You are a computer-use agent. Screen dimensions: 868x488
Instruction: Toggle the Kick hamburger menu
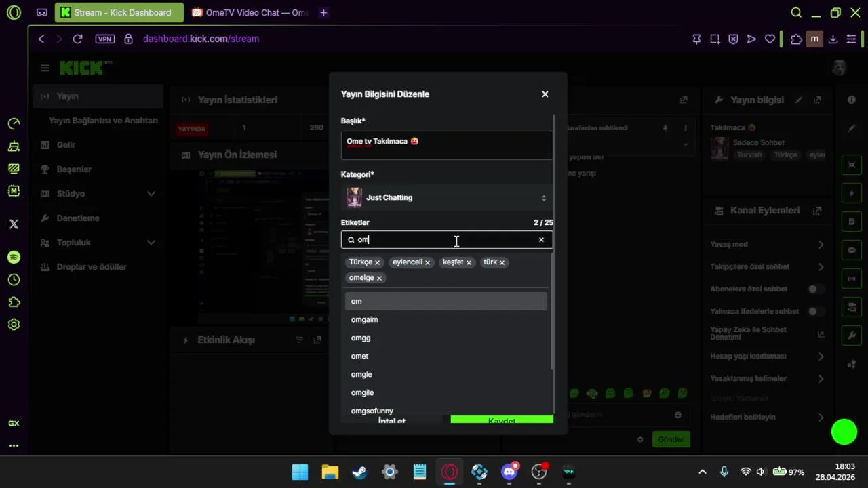(45, 68)
